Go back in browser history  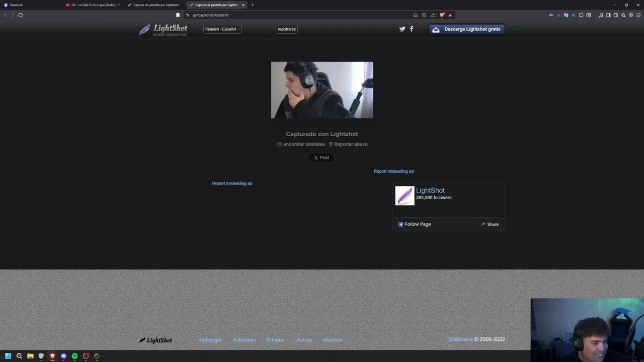(x=6, y=15)
